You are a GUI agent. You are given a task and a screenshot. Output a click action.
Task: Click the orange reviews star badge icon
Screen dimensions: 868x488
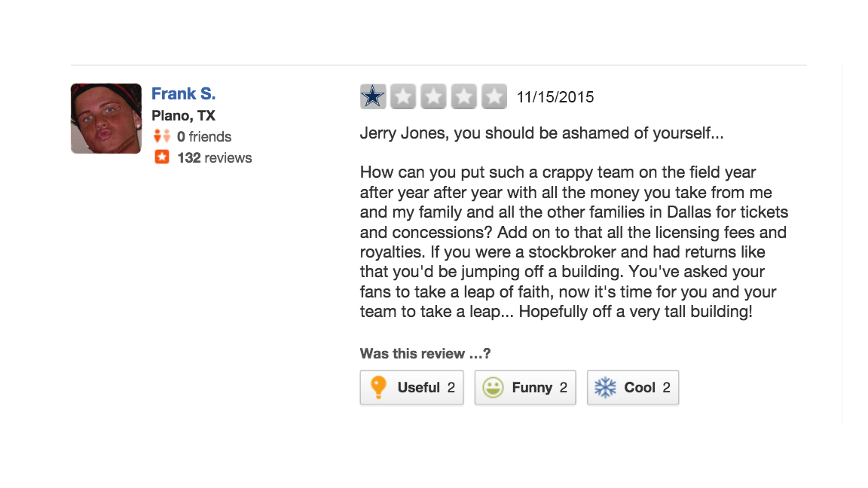click(162, 157)
